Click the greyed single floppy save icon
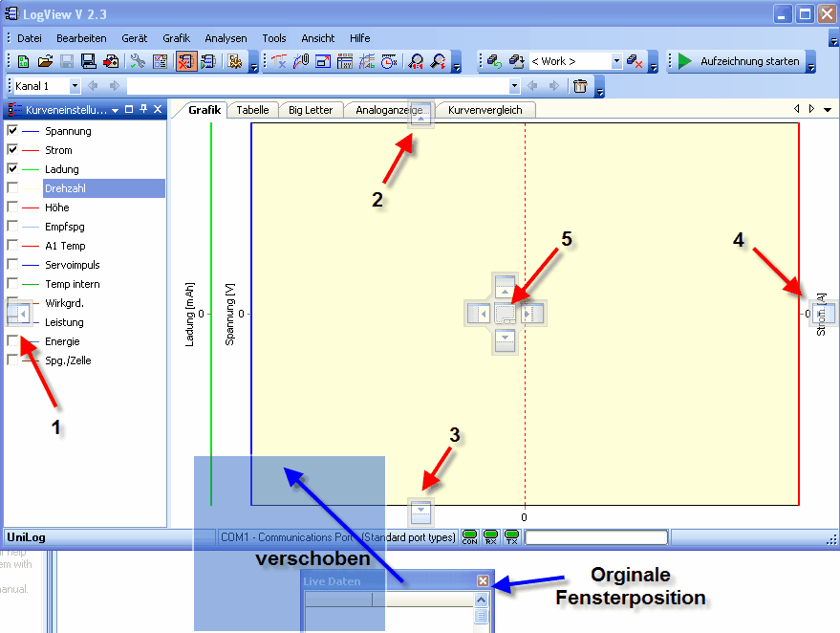This screenshot has height=633, width=840. tap(67, 61)
